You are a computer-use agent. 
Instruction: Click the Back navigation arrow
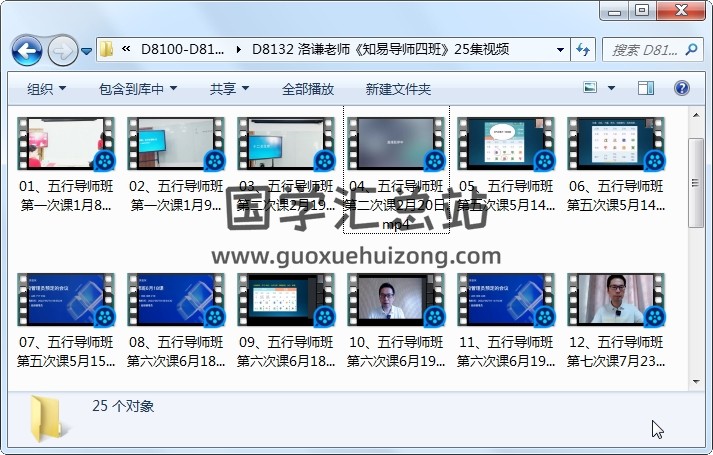point(26,49)
